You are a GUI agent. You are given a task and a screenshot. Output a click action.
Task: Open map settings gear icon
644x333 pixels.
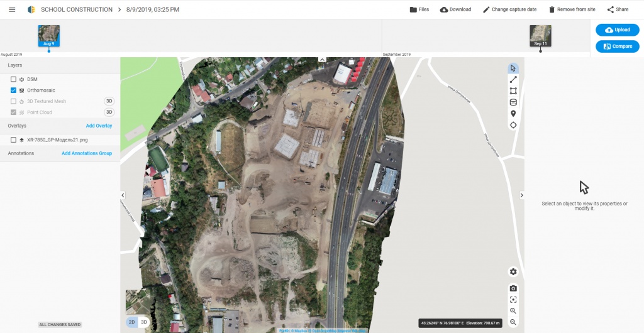pyautogui.click(x=513, y=271)
